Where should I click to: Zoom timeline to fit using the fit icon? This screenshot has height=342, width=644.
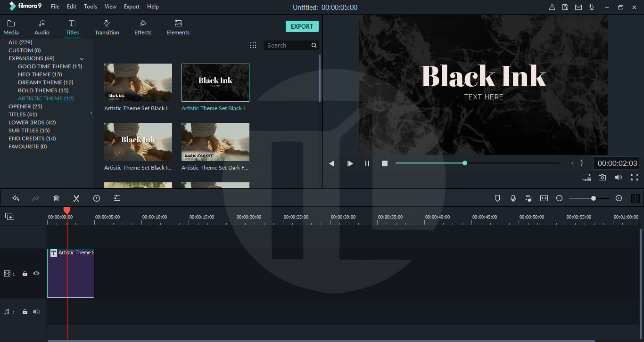[544, 198]
